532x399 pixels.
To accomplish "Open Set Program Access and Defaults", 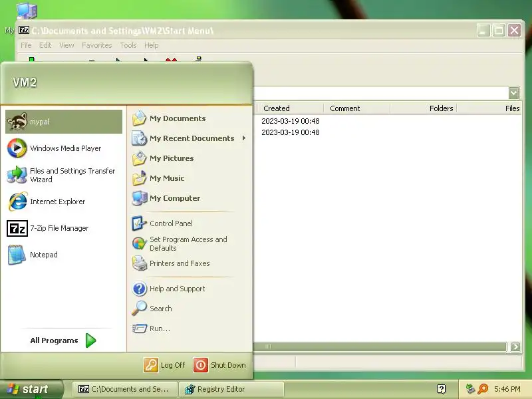I will tap(190, 243).
